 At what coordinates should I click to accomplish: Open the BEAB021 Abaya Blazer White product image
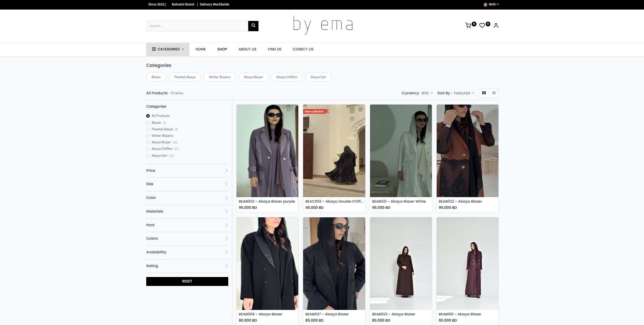coord(401,151)
